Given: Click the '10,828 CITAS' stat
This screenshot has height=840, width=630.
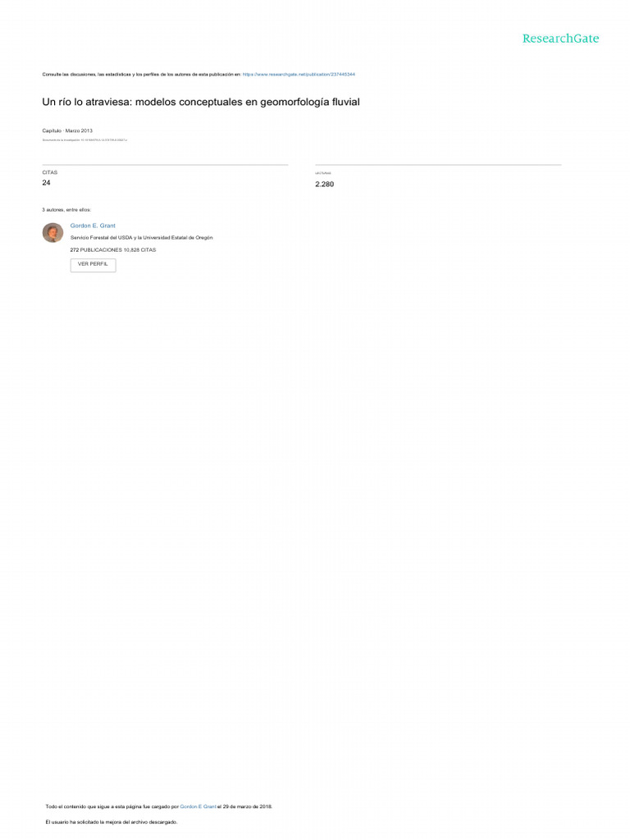Looking at the screenshot, I should (139, 249).
